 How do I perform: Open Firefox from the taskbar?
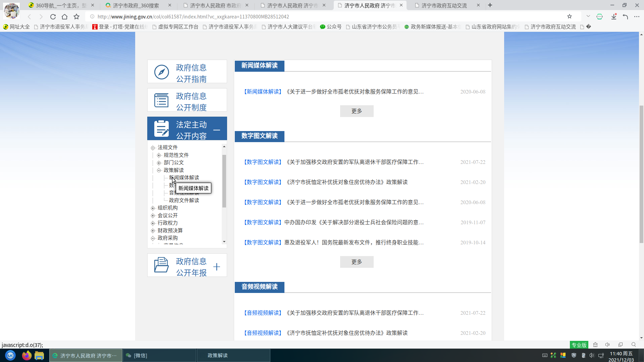[26, 355]
